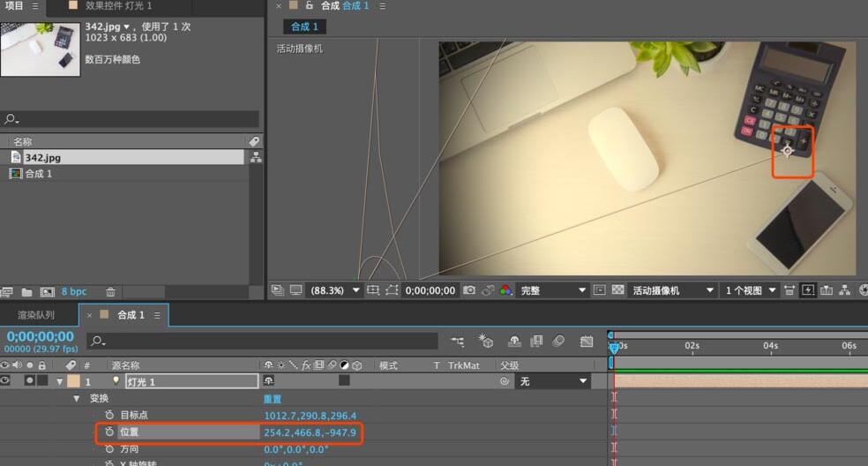
Task: Open the Project panel search options
Action: click(x=11, y=119)
